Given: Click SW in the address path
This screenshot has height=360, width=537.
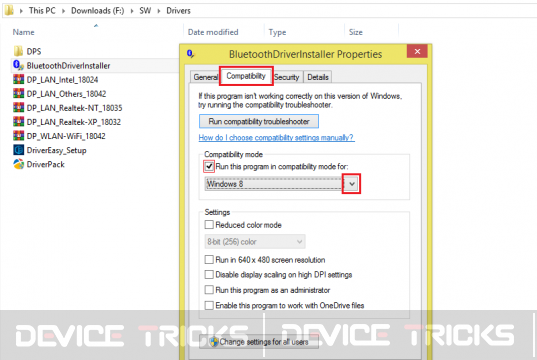Looking at the screenshot, I should pos(145,11).
